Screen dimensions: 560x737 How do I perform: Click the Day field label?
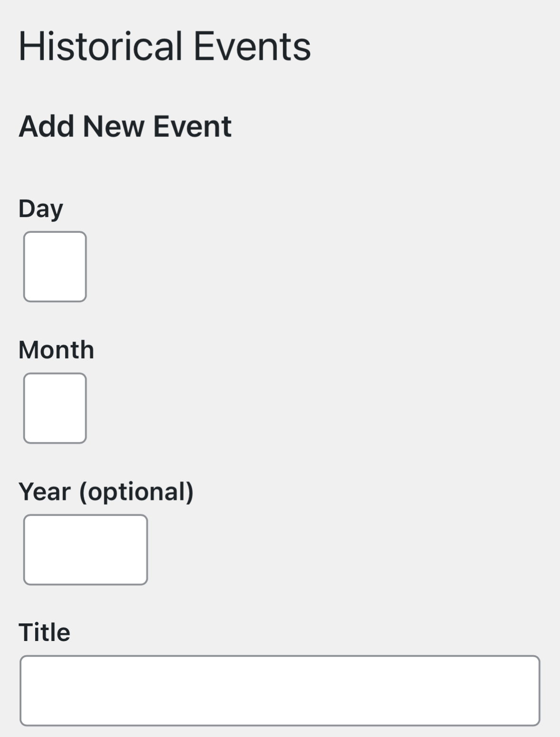[x=41, y=209]
